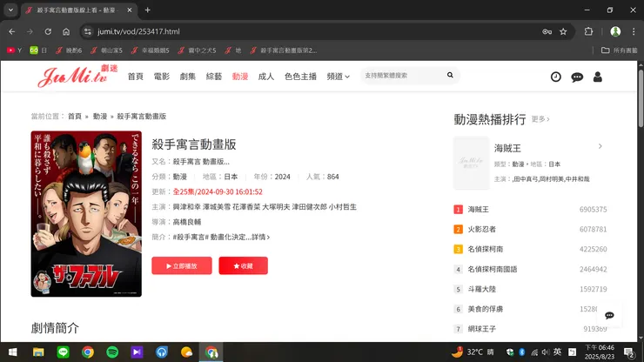Viewport: 644px width, 362px height.
Task: Go to the 綜藝 navigation tab
Action: pyautogui.click(x=214, y=77)
